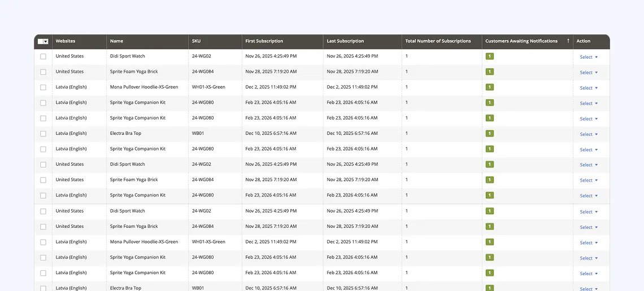This screenshot has height=291, width=644.
Task: Open Select action for first Sprite Foam Yoga Brick
Action: point(589,73)
